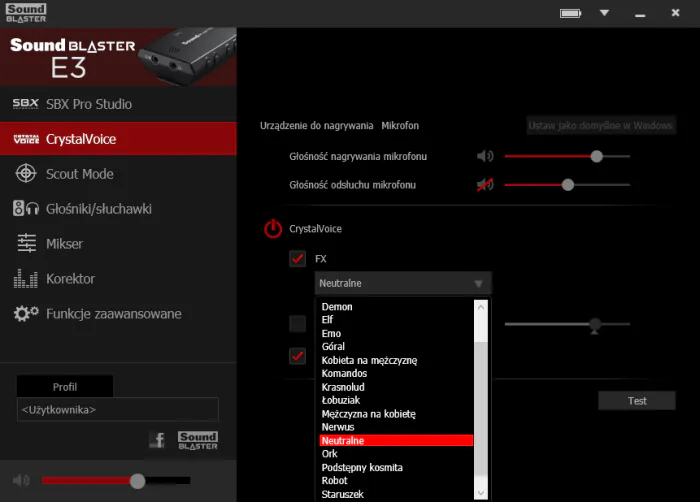The width and height of the screenshot is (700, 502).
Task: Open Głośniki/słuchawki tab
Action: pyautogui.click(x=118, y=209)
